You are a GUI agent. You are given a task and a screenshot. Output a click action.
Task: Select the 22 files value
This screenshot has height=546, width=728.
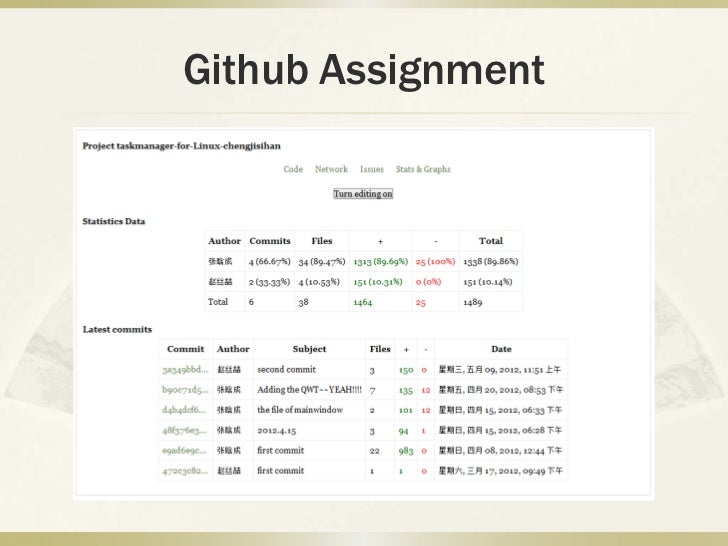tap(375, 451)
